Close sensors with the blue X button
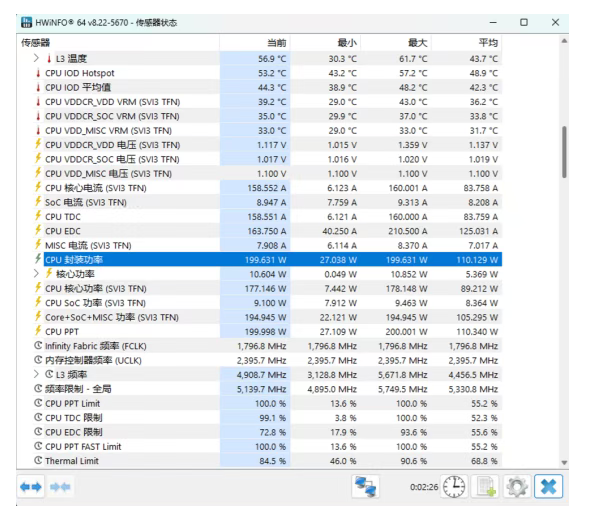 click(x=548, y=487)
